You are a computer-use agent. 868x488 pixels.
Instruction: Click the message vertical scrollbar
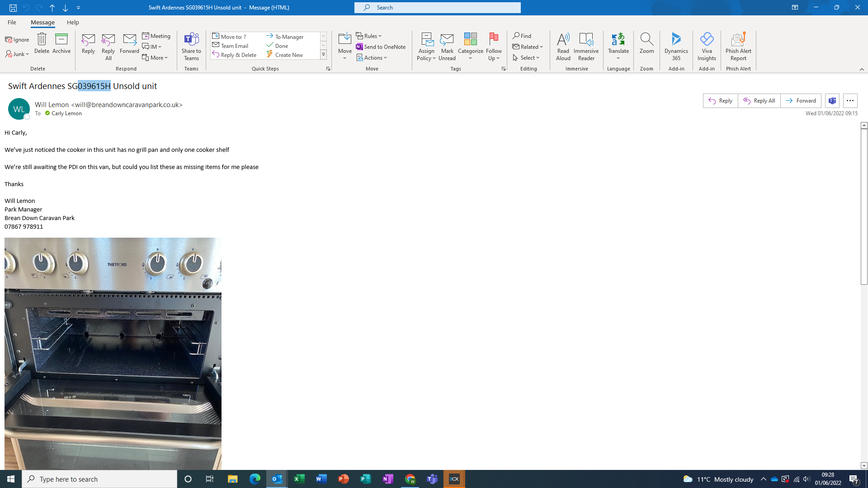[x=864, y=206]
